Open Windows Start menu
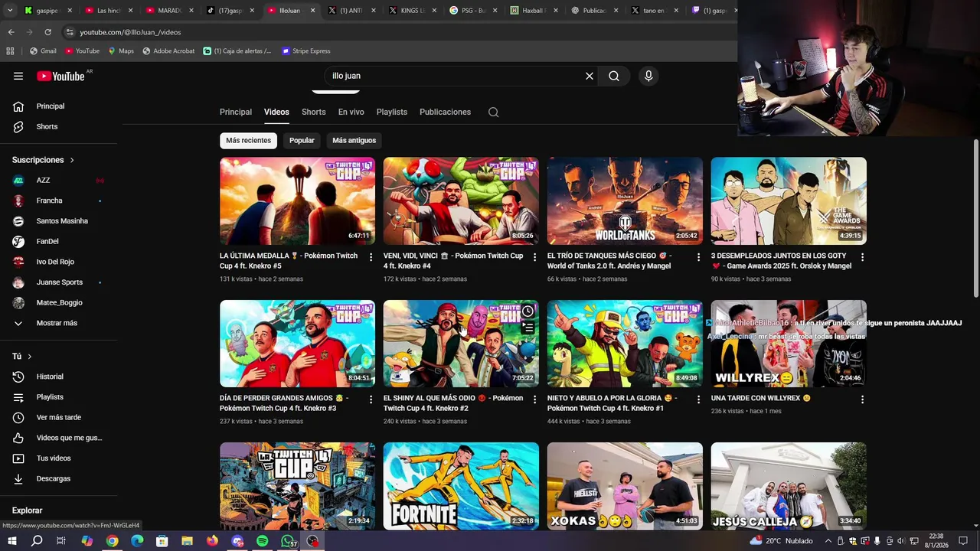This screenshot has height=551, width=980. pyautogui.click(x=11, y=541)
